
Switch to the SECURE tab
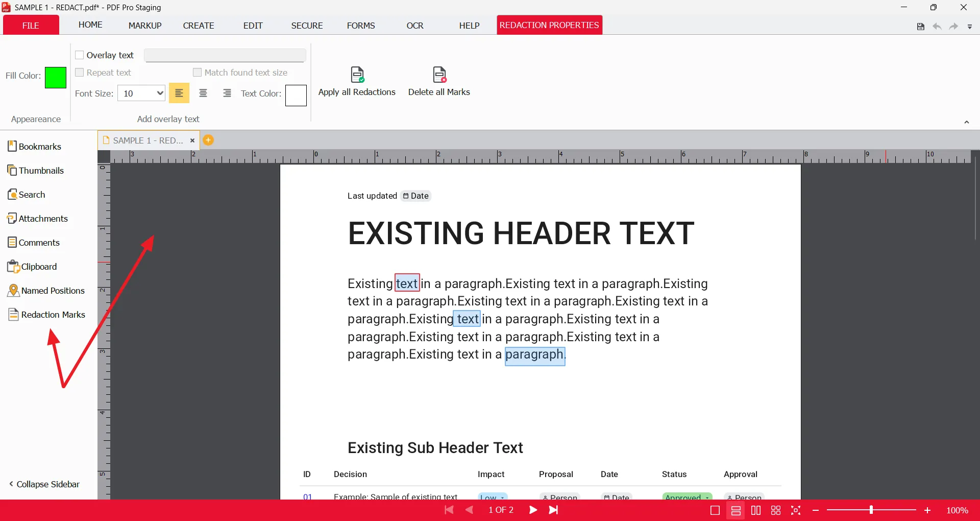pos(307,26)
